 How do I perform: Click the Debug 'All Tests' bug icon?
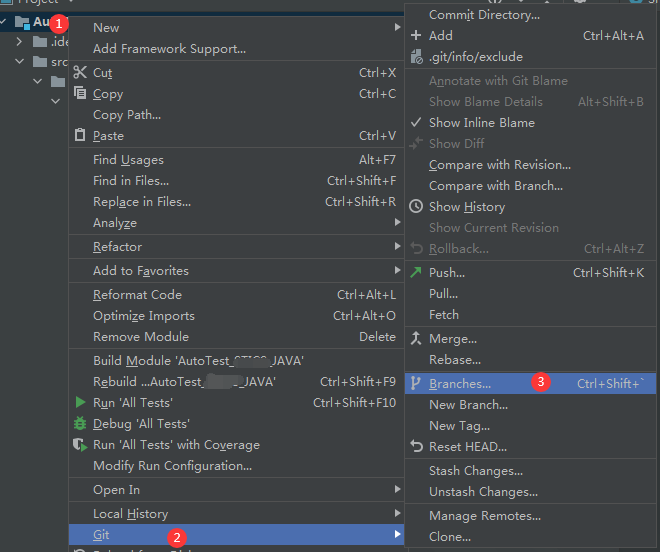(x=80, y=424)
